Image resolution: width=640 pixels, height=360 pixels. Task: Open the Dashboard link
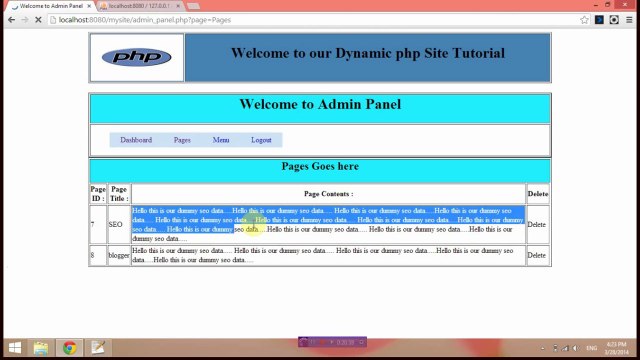point(136,140)
